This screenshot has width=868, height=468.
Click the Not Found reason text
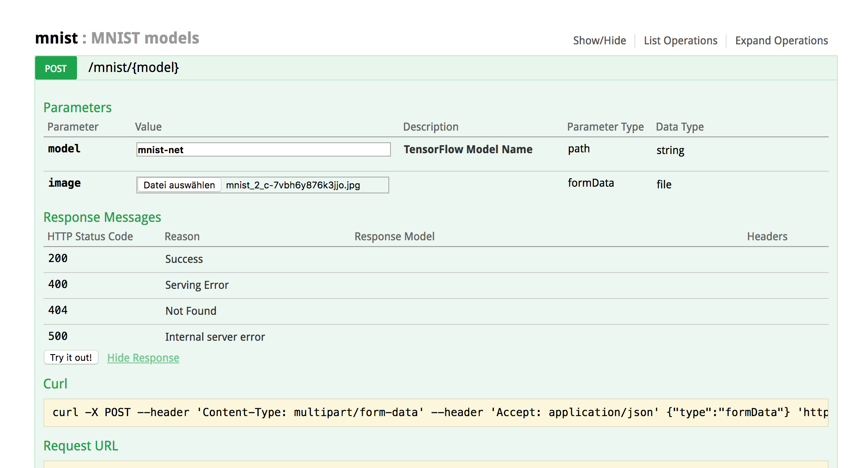pos(191,311)
